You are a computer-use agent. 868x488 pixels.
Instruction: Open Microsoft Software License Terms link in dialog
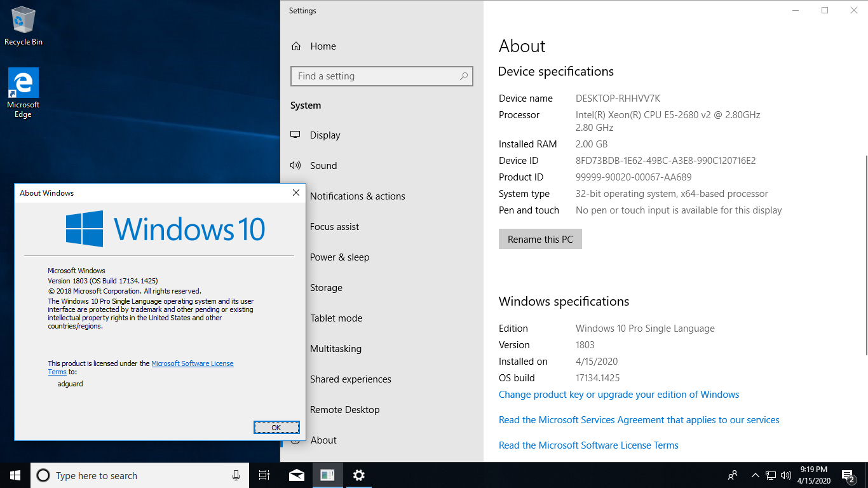pos(193,363)
